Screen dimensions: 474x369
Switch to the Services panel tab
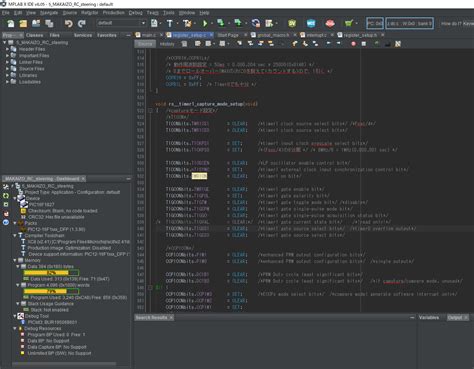tap(83, 35)
